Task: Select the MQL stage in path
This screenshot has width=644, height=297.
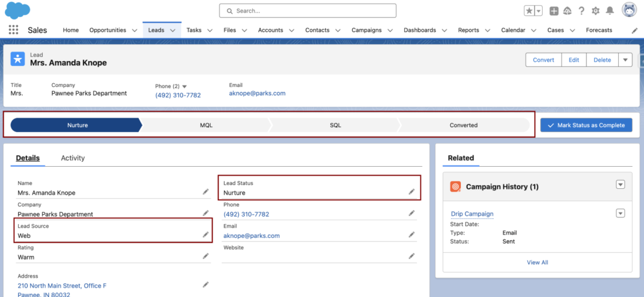Action: [x=206, y=125]
